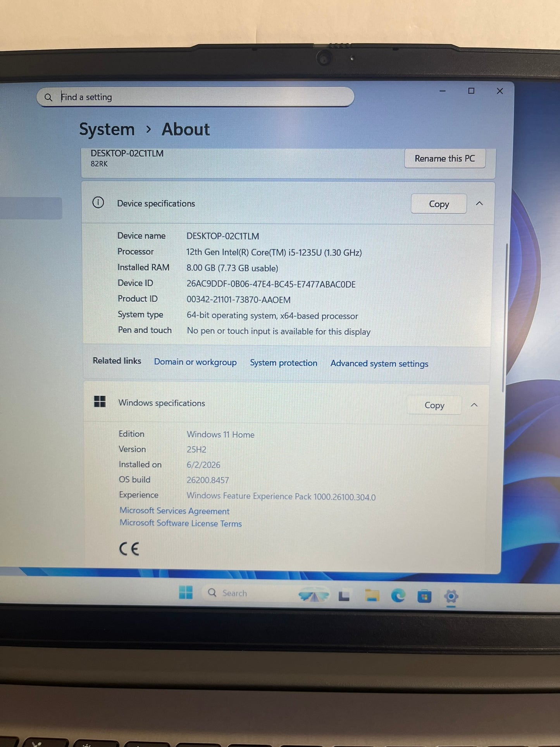Click the device name DESKTOP-02C1TLM value

tap(223, 236)
